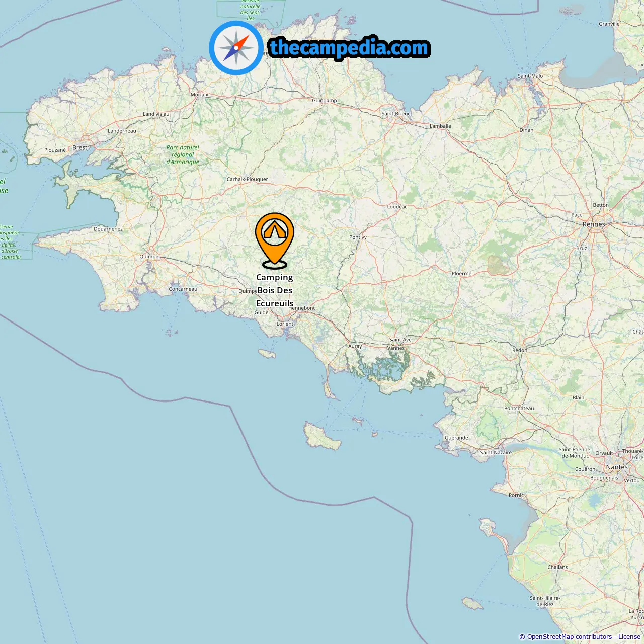644x644 pixels.
Task: Click the Saint-Brieuc town label
Action: click(x=396, y=113)
